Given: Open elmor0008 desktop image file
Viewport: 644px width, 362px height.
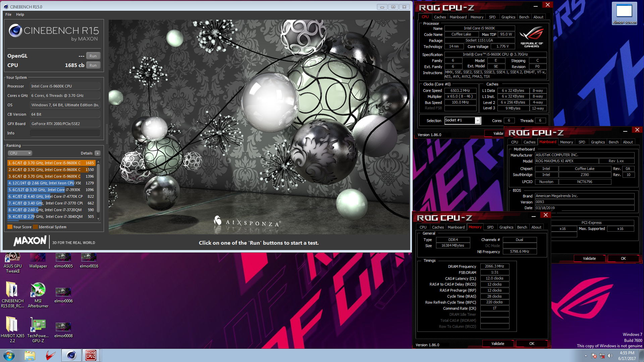Looking at the screenshot, I should [x=63, y=330].
